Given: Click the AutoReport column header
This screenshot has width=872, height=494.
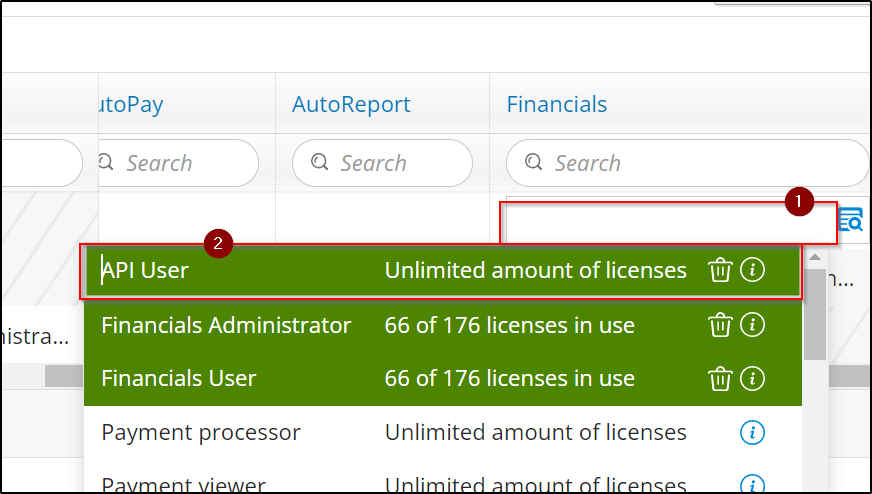Looking at the screenshot, I should point(351,104).
